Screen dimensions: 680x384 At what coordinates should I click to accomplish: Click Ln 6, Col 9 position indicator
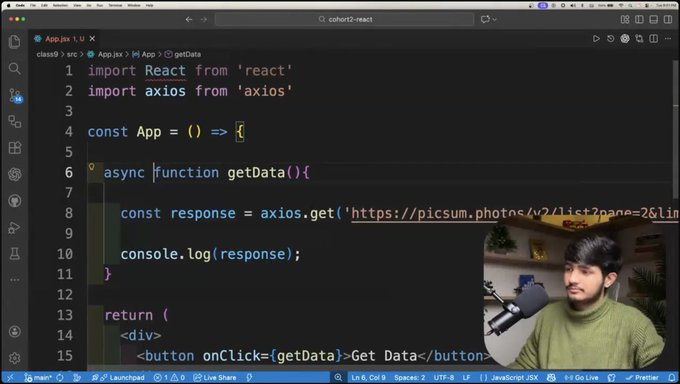click(368, 377)
